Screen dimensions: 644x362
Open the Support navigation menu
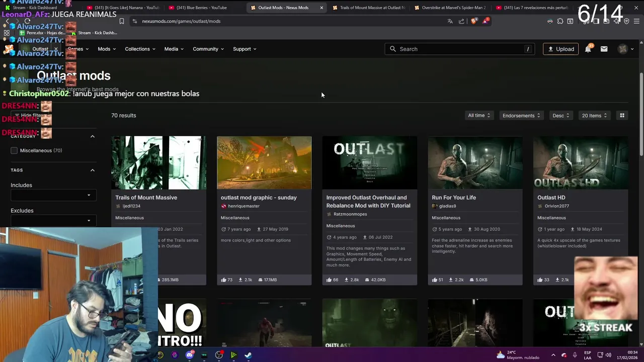[245, 49]
